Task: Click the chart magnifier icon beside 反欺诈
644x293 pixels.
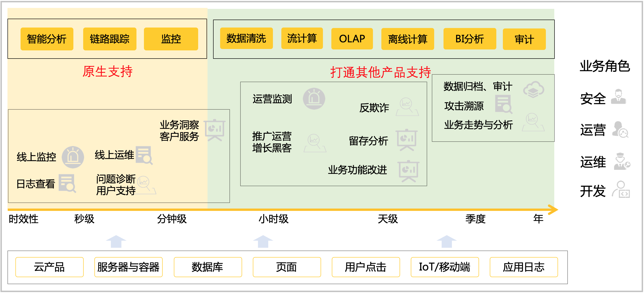Action: pos(407,107)
